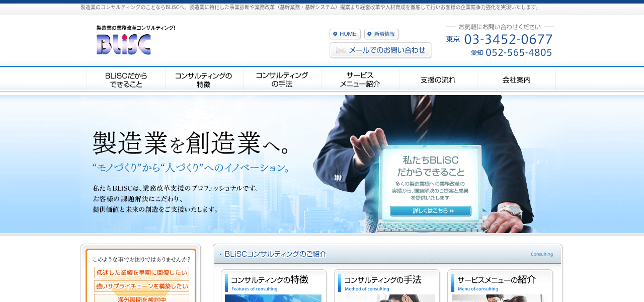This screenshot has height=302, width=644.
Task: Open コンサルティングの手法 menu item
Action: 282,80
